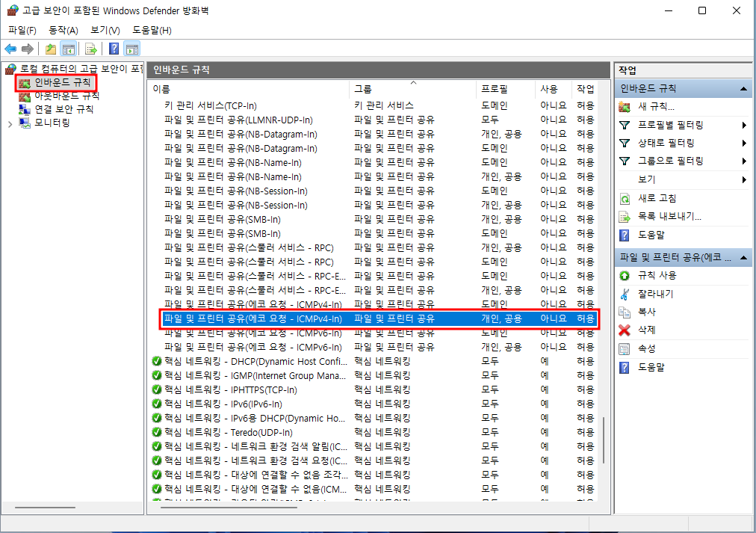
Task: Open the 보기(V) menu
Action: pos(105,31)
